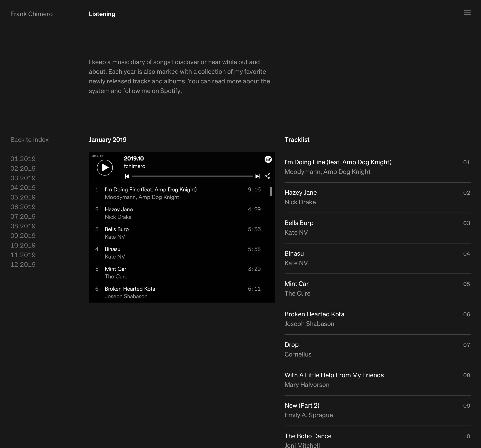The width and height of the screenshot is (481, 448).
Task: Click artist Mary Halvorson in the Tracklist
Action: coord(307,385)
